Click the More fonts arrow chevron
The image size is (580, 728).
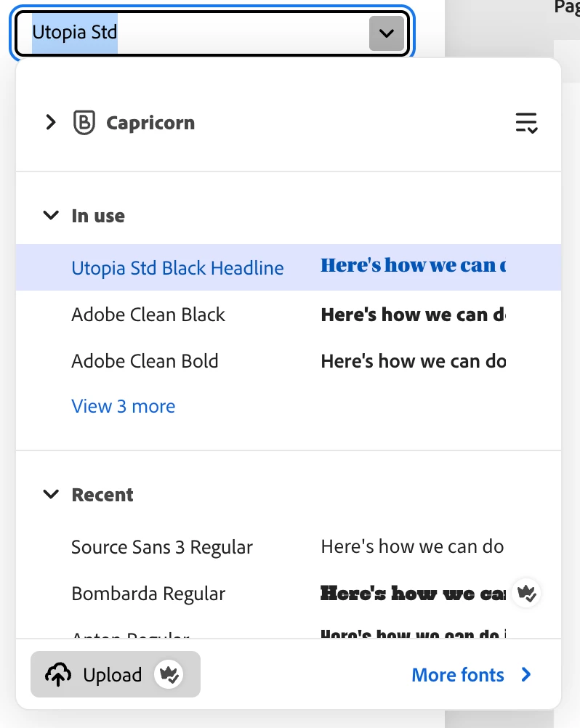coord(527,675)
